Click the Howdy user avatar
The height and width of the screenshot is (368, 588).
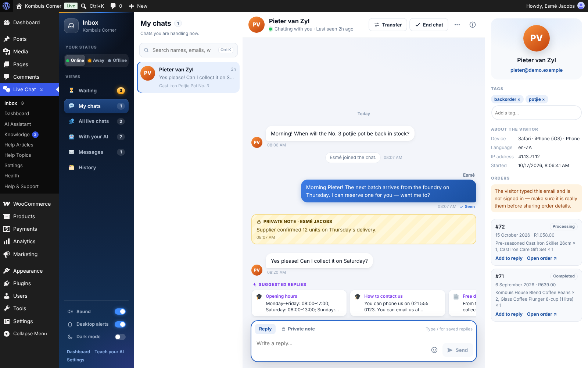pos(581,6)
